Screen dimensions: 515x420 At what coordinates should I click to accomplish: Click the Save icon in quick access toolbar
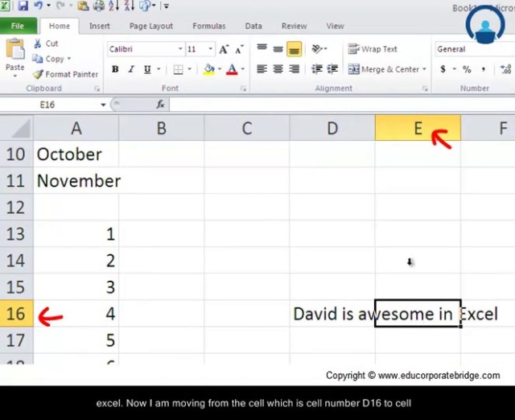[23, 6]
